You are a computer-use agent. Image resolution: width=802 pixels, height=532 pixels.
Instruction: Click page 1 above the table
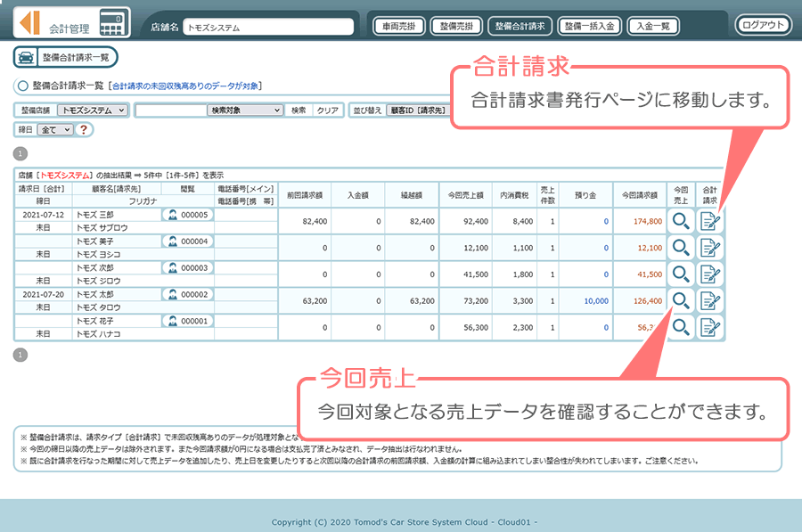(20, 153)
